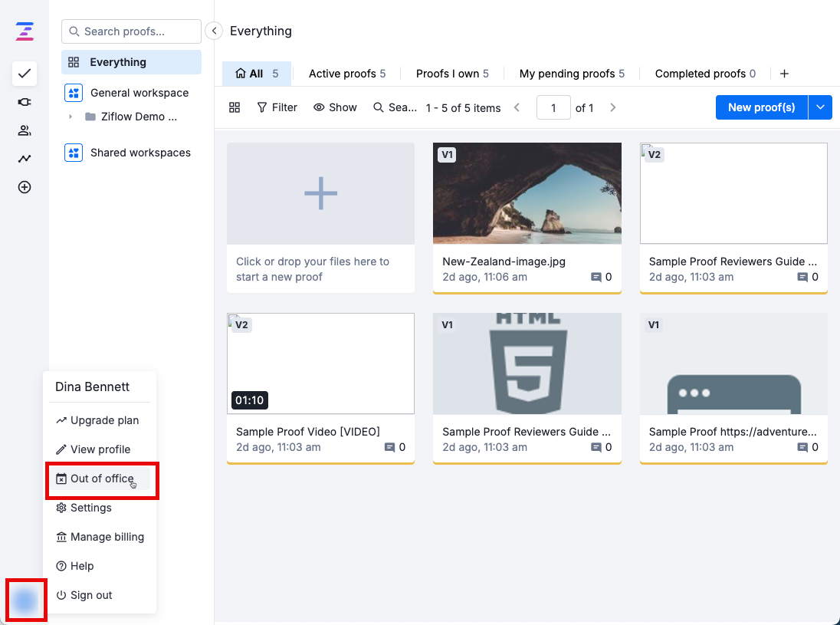Click the user avatar at bottom left
The height and width of the screenshot is (625, 840).
(x=25, y=600)
